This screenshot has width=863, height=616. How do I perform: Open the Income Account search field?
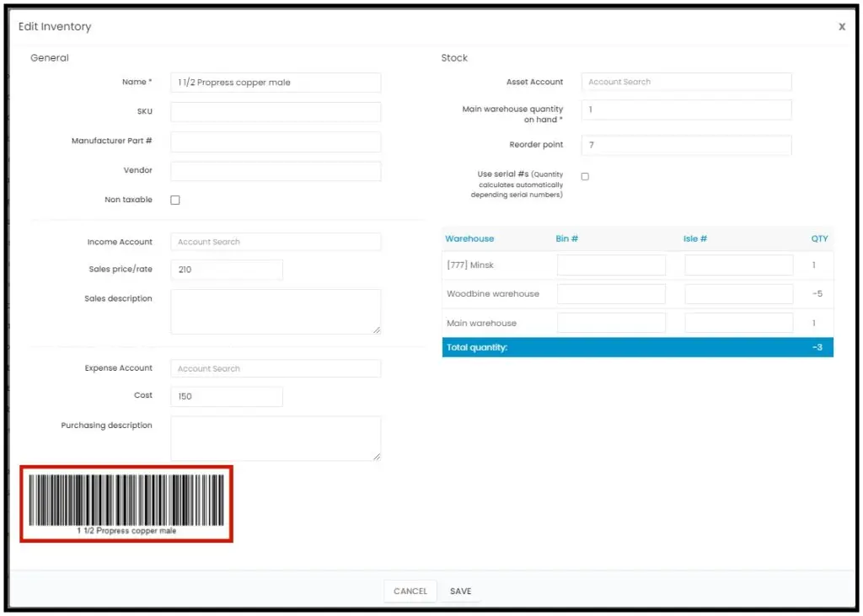tap(276, 242)
